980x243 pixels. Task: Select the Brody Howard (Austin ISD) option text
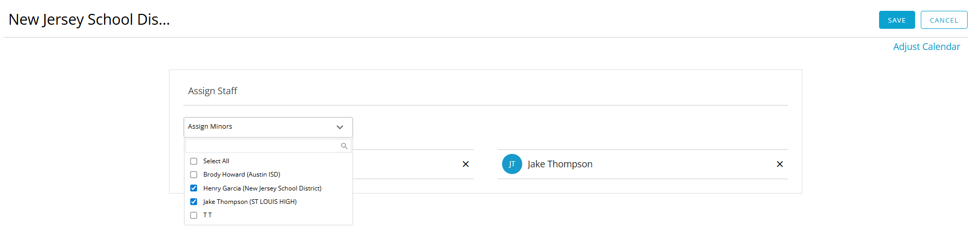[x=242, y=175]
